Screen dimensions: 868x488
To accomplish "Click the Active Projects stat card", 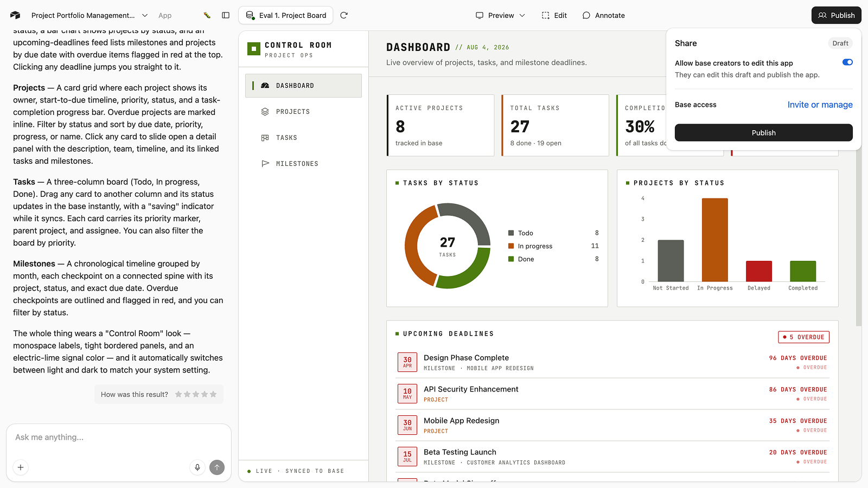I will pyautogui.click(x=441, y=125).
